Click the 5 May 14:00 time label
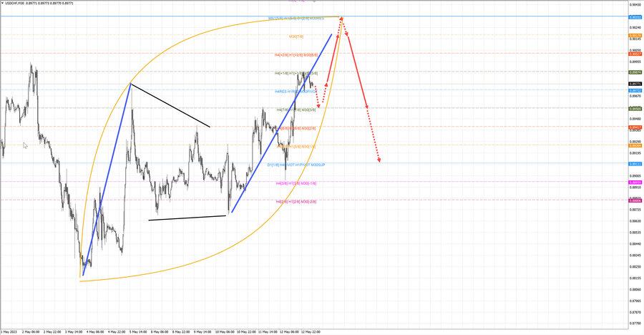The height and width of the screenshot is (335, 644). tap(138, 331)
